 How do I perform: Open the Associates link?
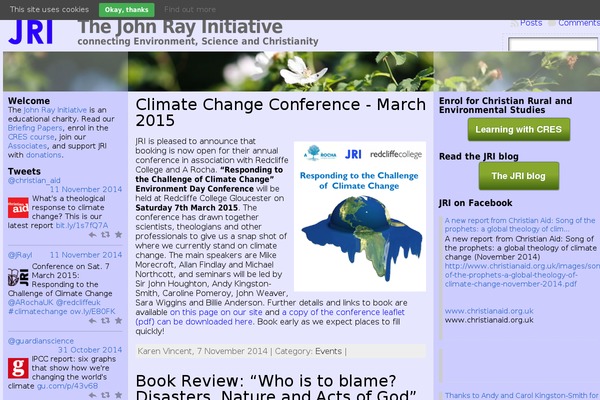[x=27, y=146]
